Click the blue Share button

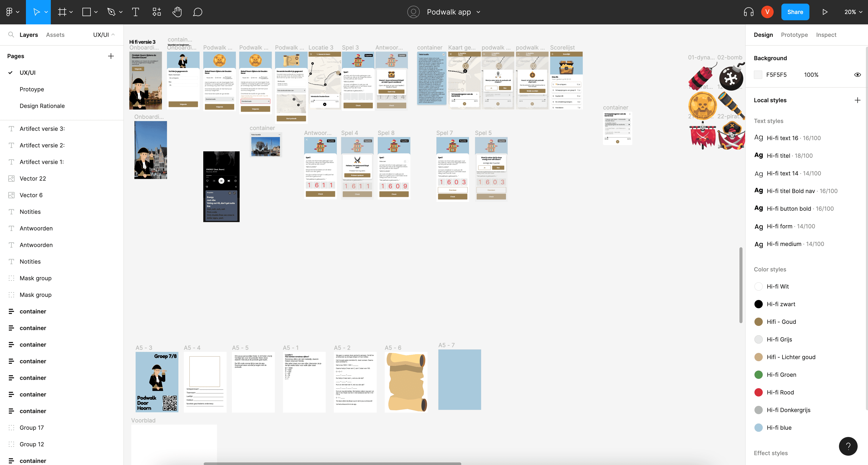pos(795,12)
